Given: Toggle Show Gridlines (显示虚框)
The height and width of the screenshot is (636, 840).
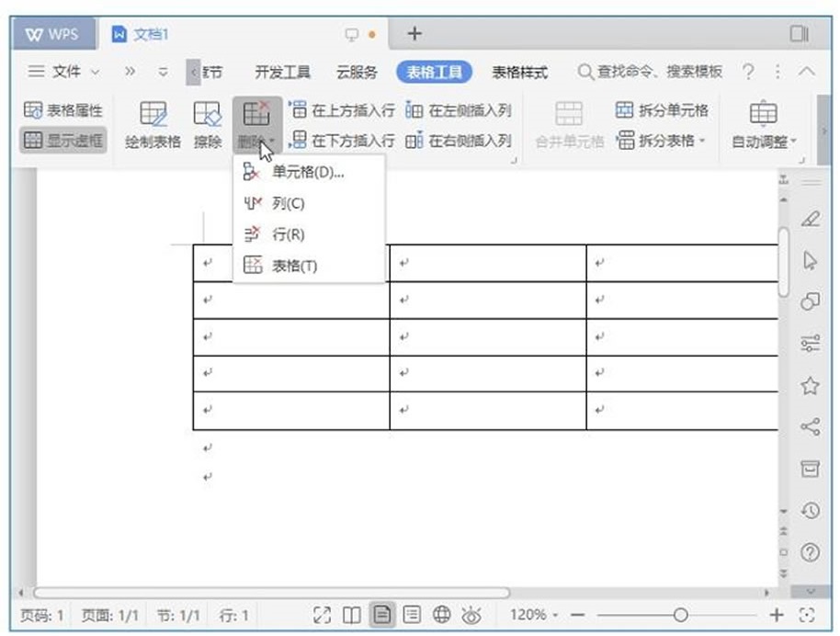Looking at the screenshot, I should [63, 141].
